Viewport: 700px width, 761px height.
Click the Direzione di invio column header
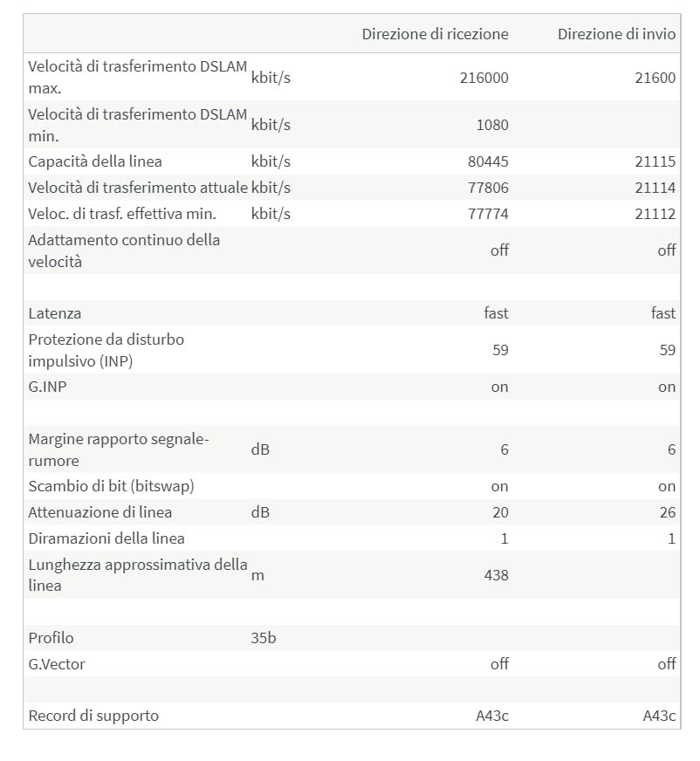(x=616, y=34)
